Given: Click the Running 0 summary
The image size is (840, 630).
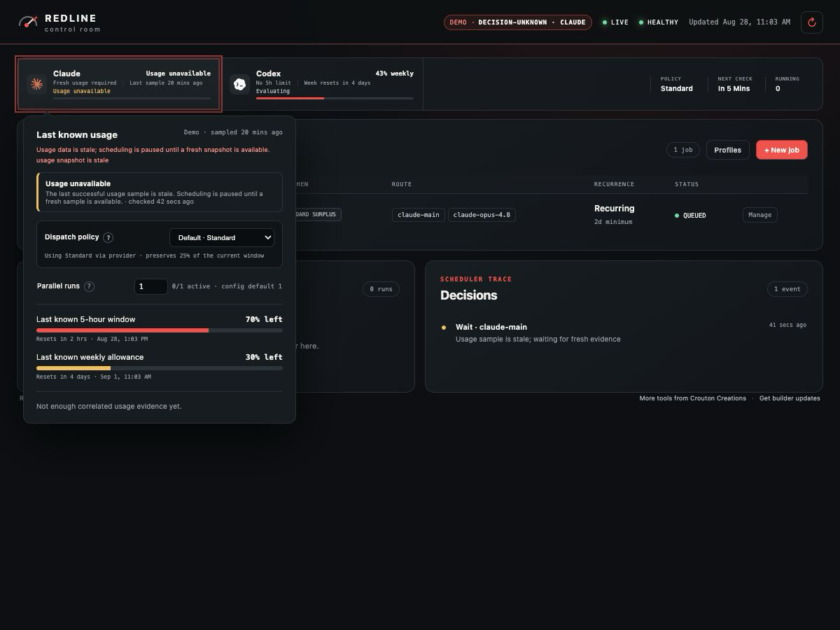Looking at the screenshot, I should point(787,84).
